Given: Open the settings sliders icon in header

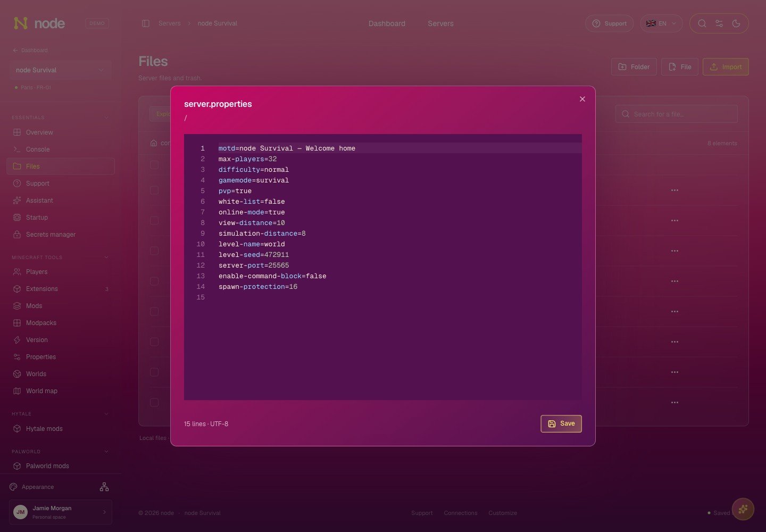Looking at the screenshot, I should pyautogui.click(x=719, y=23).
